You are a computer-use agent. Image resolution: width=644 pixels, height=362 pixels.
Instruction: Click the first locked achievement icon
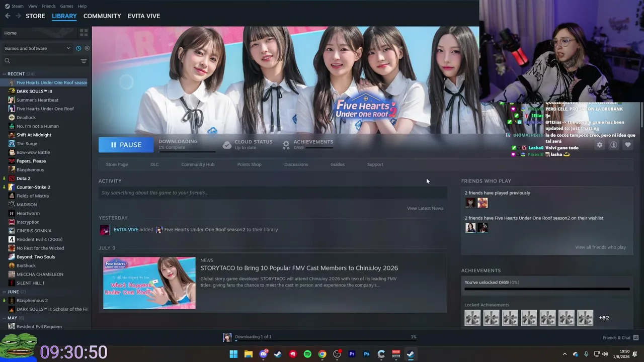point(472,318)
